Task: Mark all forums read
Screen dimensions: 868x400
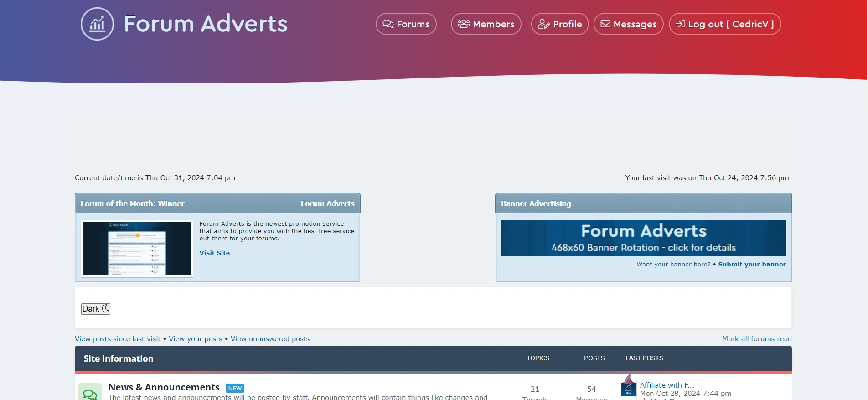Action: 757,339
